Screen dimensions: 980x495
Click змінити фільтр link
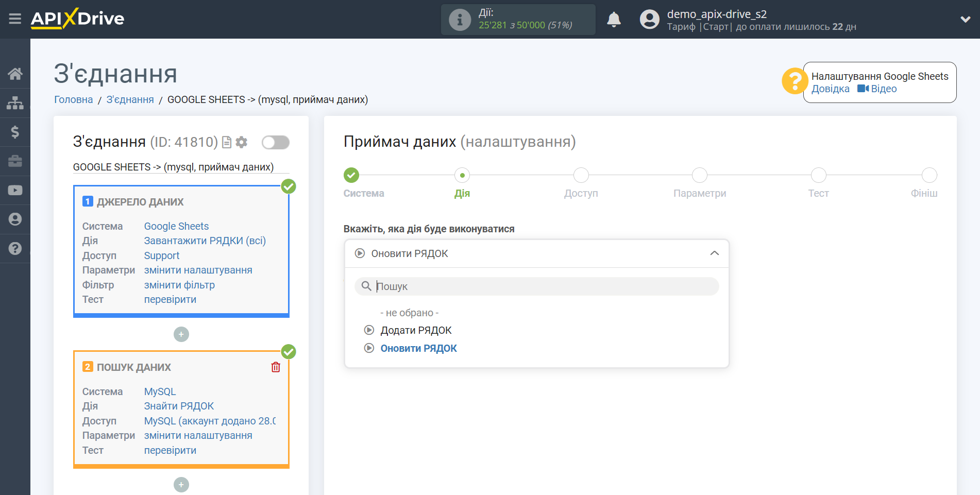point(179,285)
